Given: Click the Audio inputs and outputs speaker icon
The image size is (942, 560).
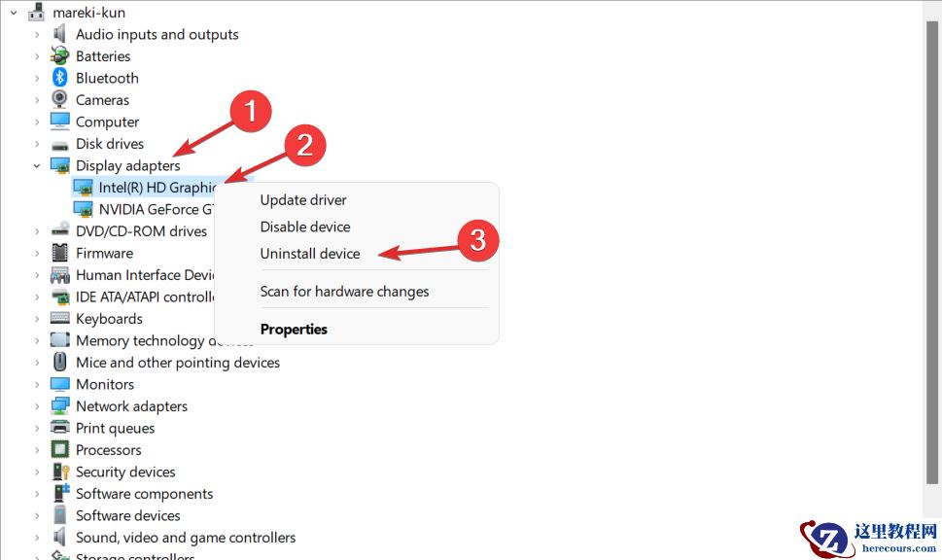Looking at the screenshot, I should [60, 34].
